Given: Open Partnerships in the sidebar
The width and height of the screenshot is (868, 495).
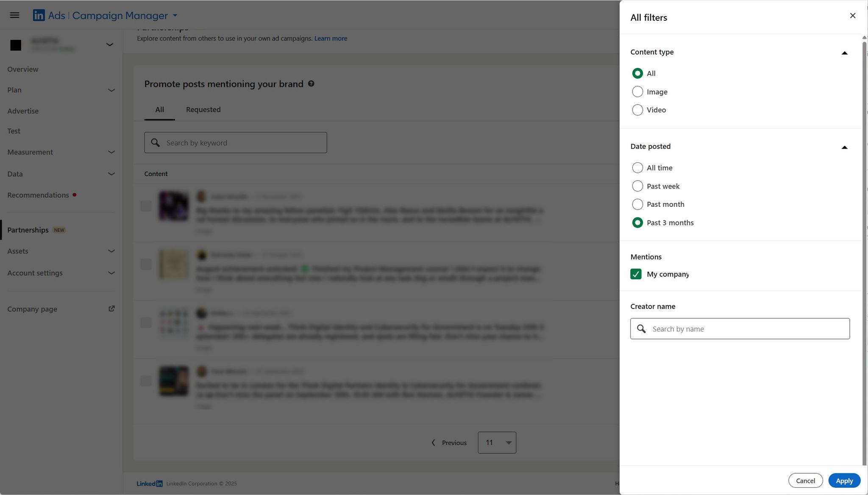Looking at the screenshot, I should [28, 230].
